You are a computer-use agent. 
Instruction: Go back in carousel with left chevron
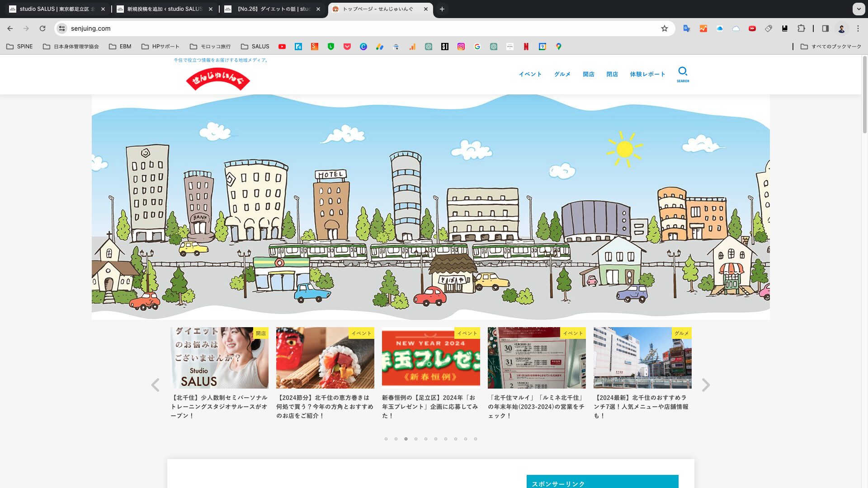[155, 385]
